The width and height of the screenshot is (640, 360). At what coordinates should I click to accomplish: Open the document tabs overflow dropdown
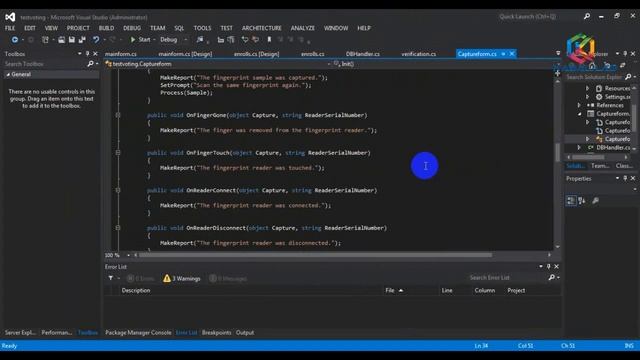coord(558,53)
